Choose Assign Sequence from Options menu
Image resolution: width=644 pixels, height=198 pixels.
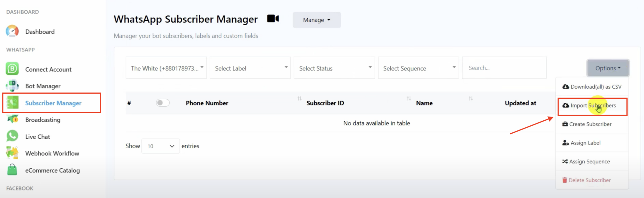(592, 162)
